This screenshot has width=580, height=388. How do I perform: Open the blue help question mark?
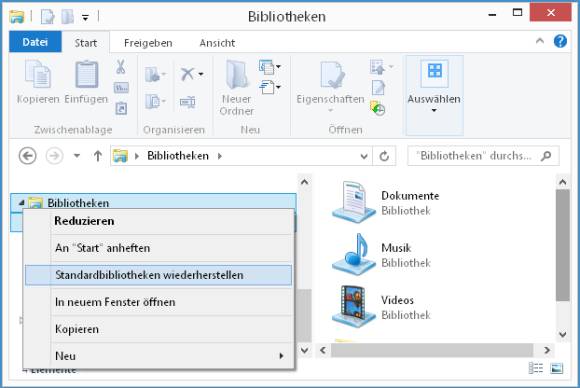[x=560, y=41]
